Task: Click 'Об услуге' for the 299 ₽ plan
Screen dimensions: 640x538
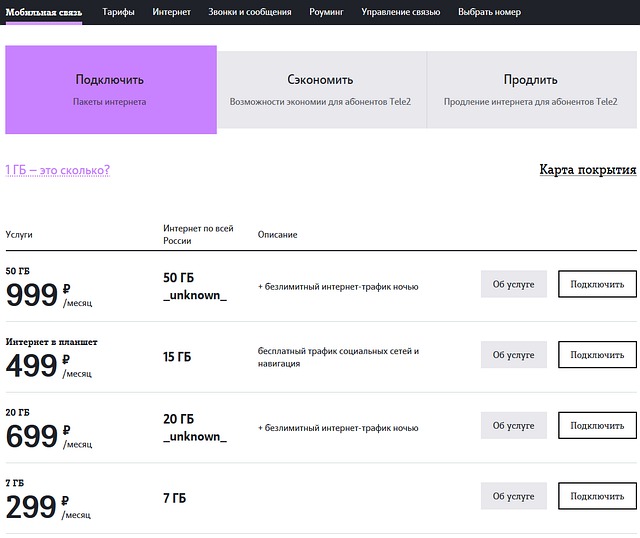Action: [x=513, y=496]
